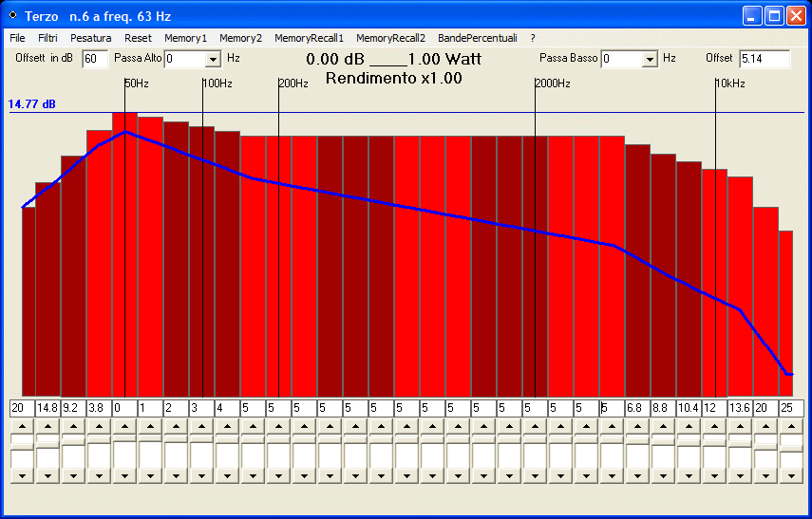Click the 2000Hz frequency marker label
The image size is (812, 519).
coord(553,83)
